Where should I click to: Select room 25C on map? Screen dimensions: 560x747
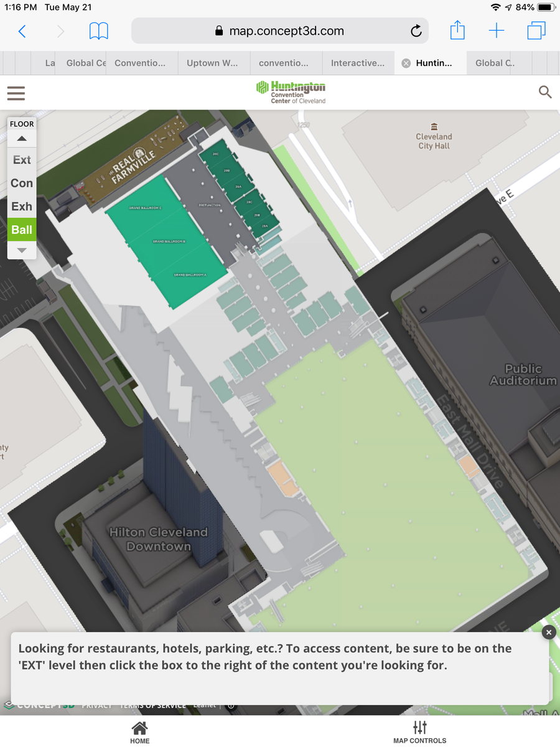coord(248,202)
